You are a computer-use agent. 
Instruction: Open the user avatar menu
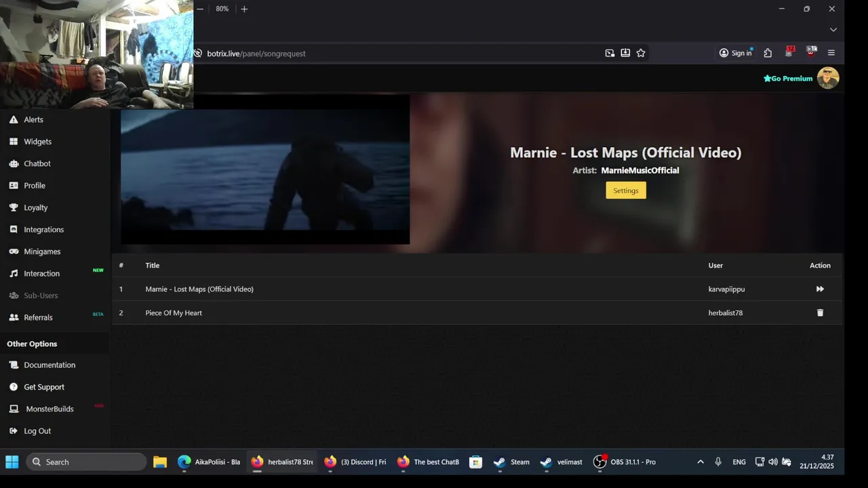point(828,78)
